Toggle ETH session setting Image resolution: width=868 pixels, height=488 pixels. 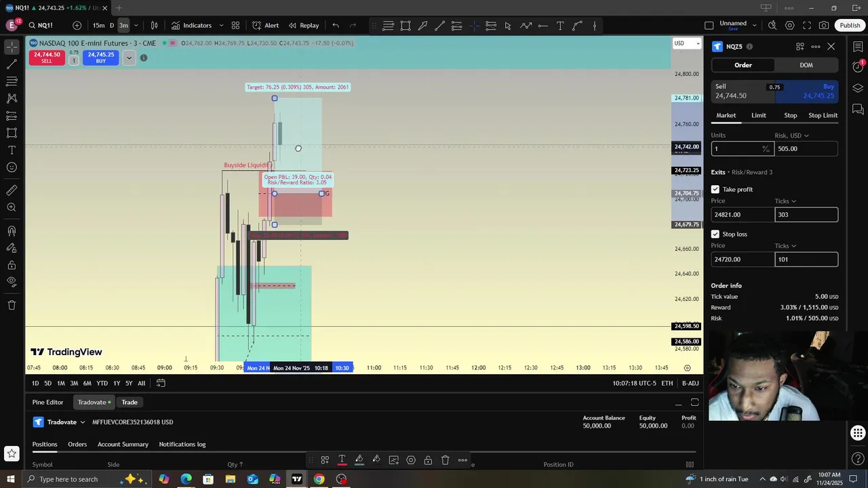pyautogui.click(x=667, y=383)
